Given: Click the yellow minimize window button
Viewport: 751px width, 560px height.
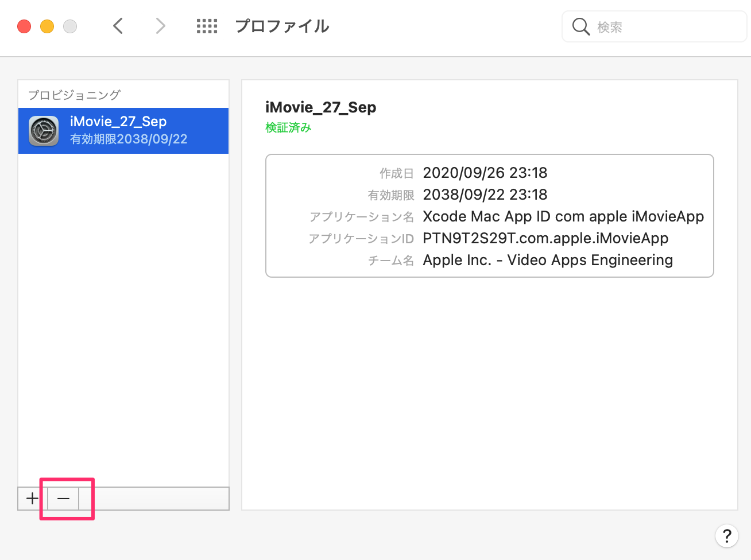Looking at the screenshot, I should (x=47, y=26).
